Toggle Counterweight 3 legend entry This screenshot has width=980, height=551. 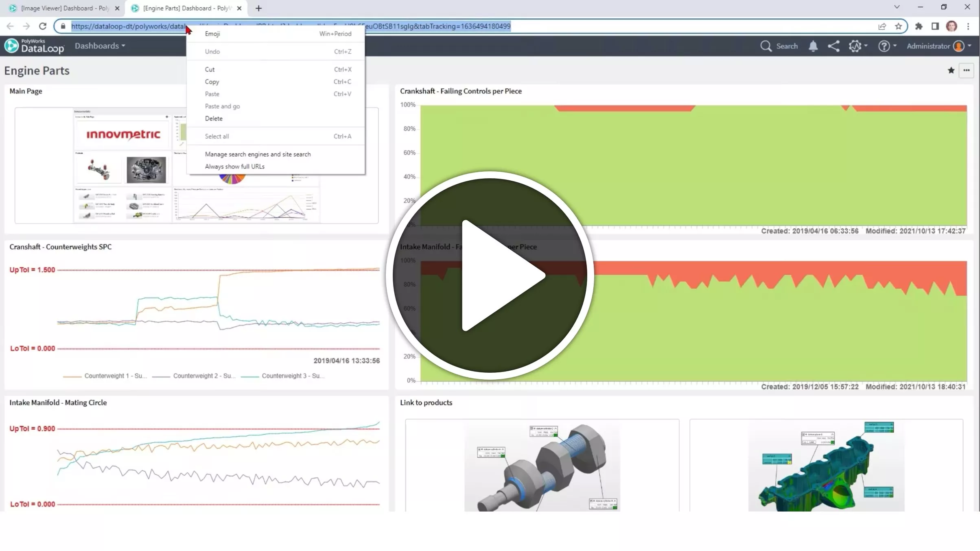click(x=283, y=376)
